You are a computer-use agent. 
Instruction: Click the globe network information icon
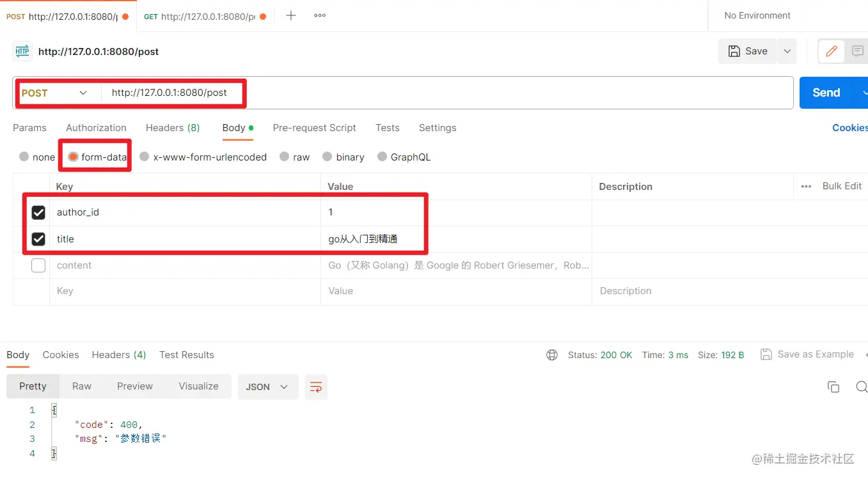click(552, 355)
